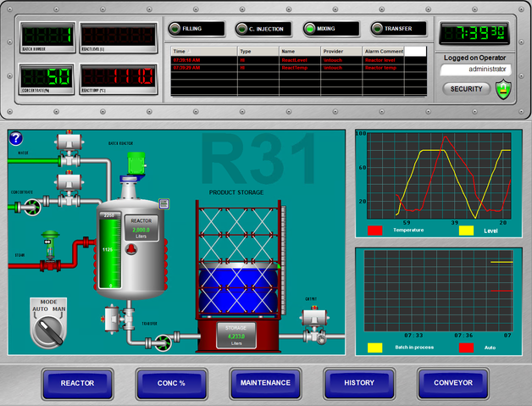
Task: Click the blue help question mark icon
Action: [15, 139]
